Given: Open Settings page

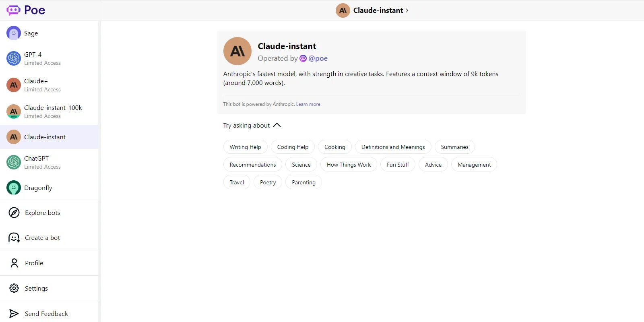Looking at the screenshot, I should coord(49,288).
